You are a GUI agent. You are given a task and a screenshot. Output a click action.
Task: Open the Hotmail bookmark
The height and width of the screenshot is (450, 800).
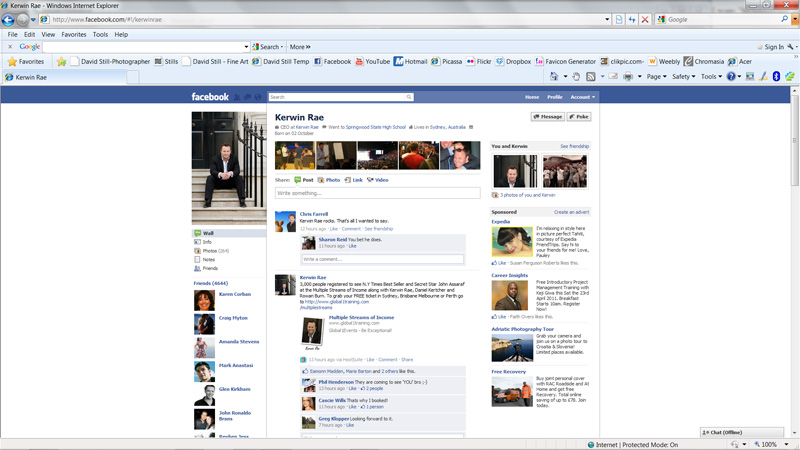click(410, 61)
